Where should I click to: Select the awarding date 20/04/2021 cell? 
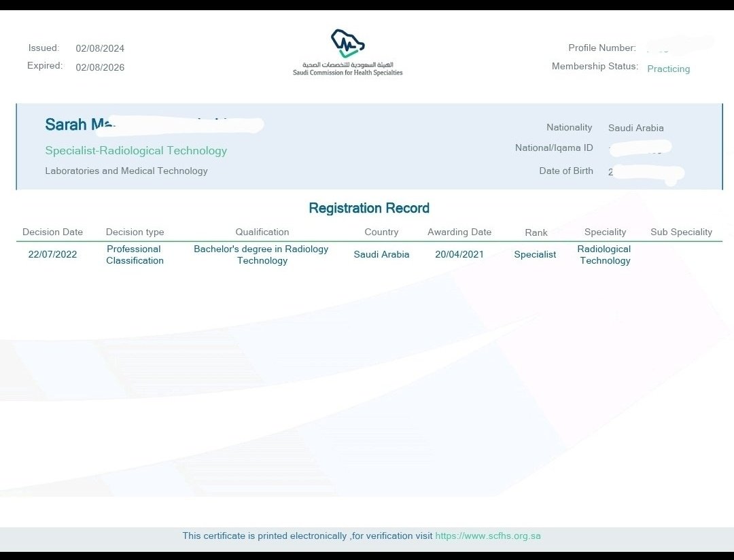(x=459, y=254)
